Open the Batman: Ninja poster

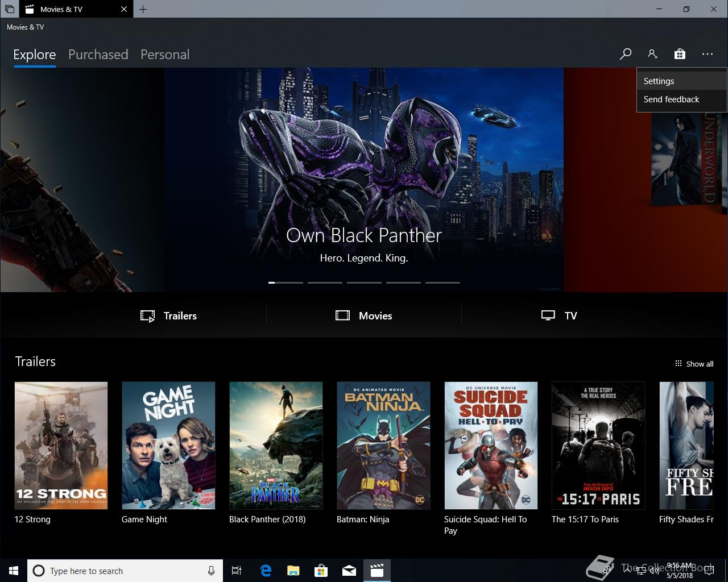383,446
